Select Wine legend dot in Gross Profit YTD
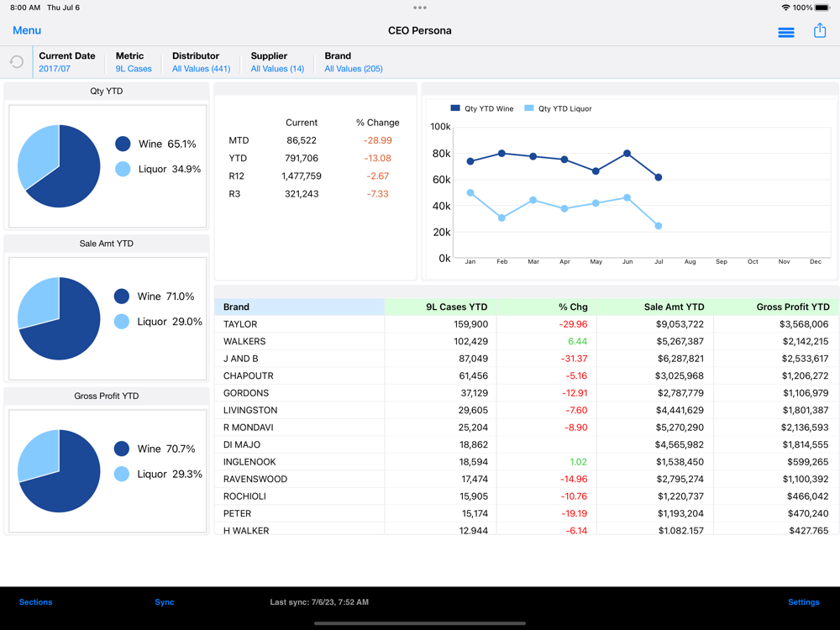The image size is (840, 630). pos(122,449)
